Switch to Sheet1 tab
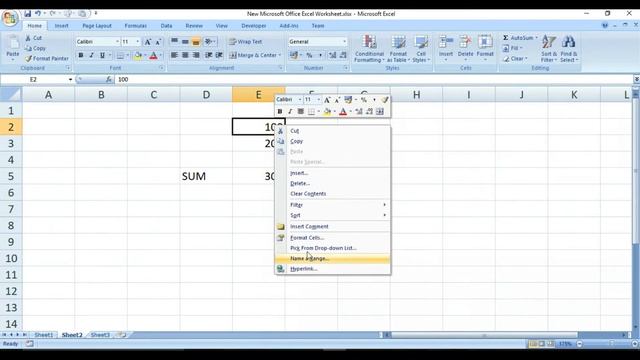 pos(44,335)
